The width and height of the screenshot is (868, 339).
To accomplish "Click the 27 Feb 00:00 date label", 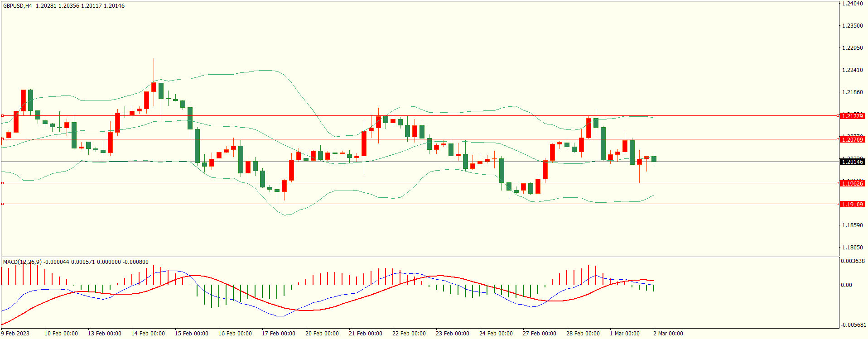I will pos(539,334).
